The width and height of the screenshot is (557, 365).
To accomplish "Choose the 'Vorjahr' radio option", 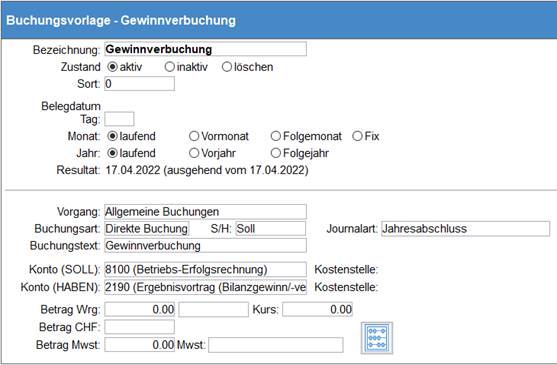I will pyautogui.click(x=194, y=153).
